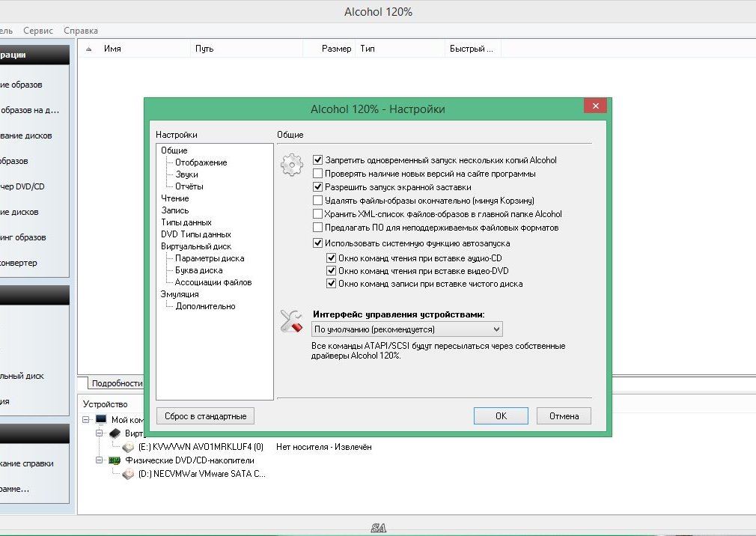Toggle Окно команд чтения при вставке аудио-CD

pos(332,258)
